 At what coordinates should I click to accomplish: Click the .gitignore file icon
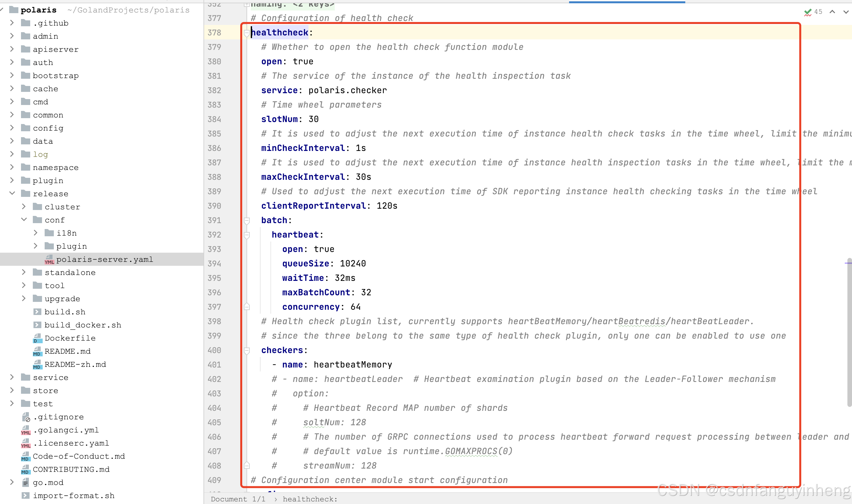(26, 417)
